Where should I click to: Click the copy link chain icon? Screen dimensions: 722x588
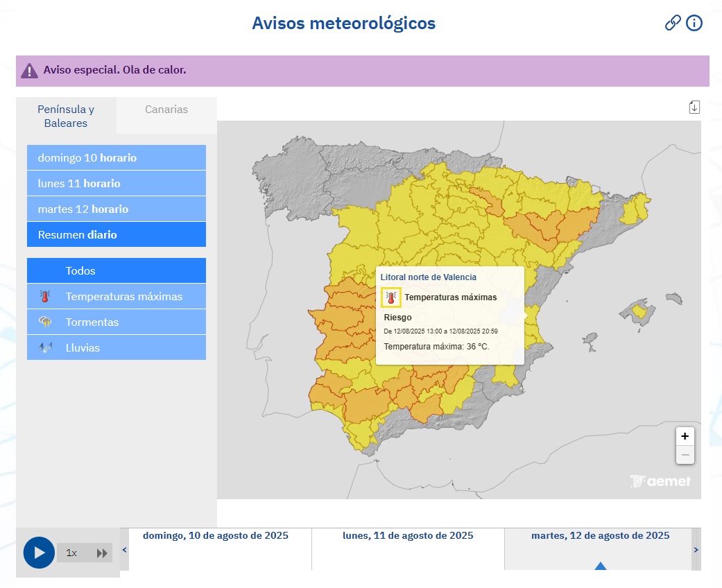coord(673,23)
